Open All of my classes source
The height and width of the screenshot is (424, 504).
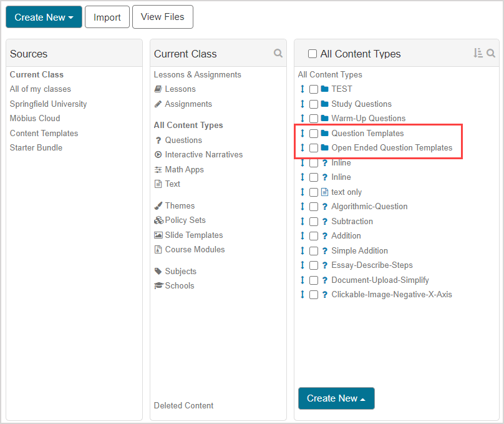click(x=40, y=89)
